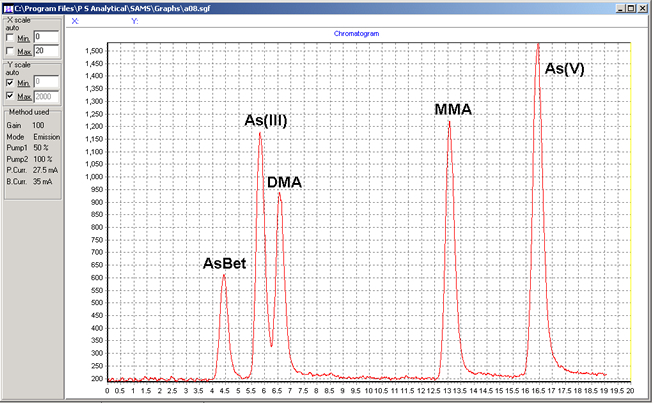Click the MMA peak label
This screenshot has width=655, height=403.
coord(453,109)
